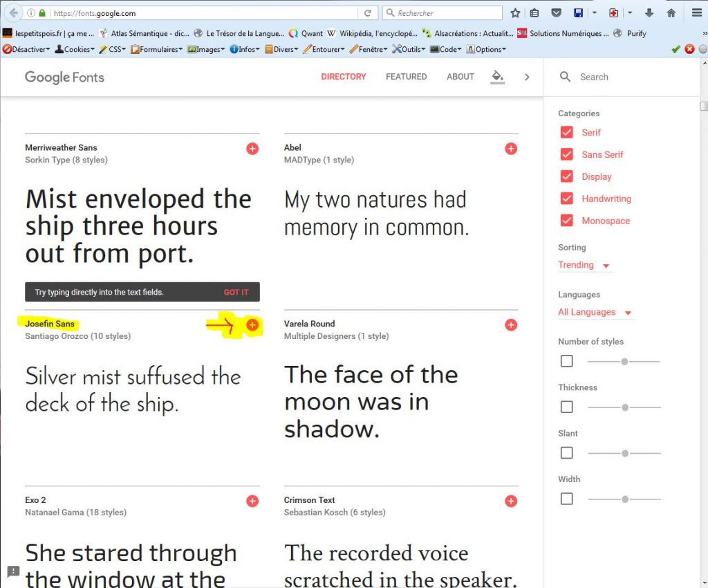Add Varela Round using the plus icon
708x588 pixels.
pos(511,325)
